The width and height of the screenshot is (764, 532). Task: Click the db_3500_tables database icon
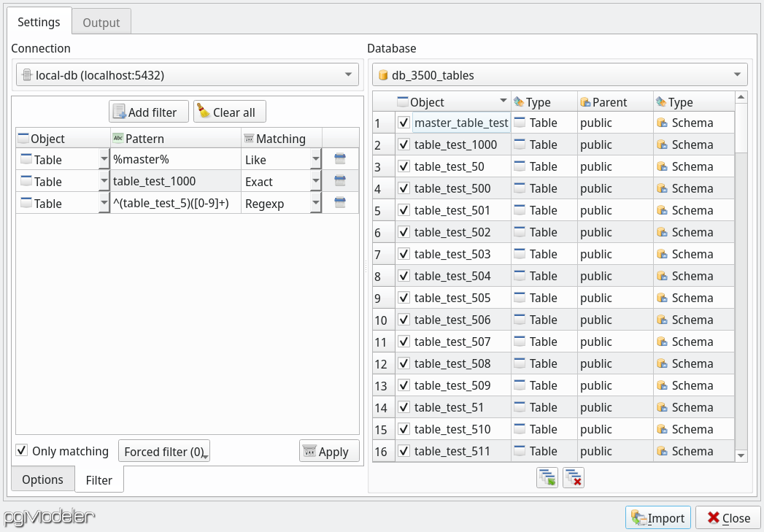click(x=384, y=75)
